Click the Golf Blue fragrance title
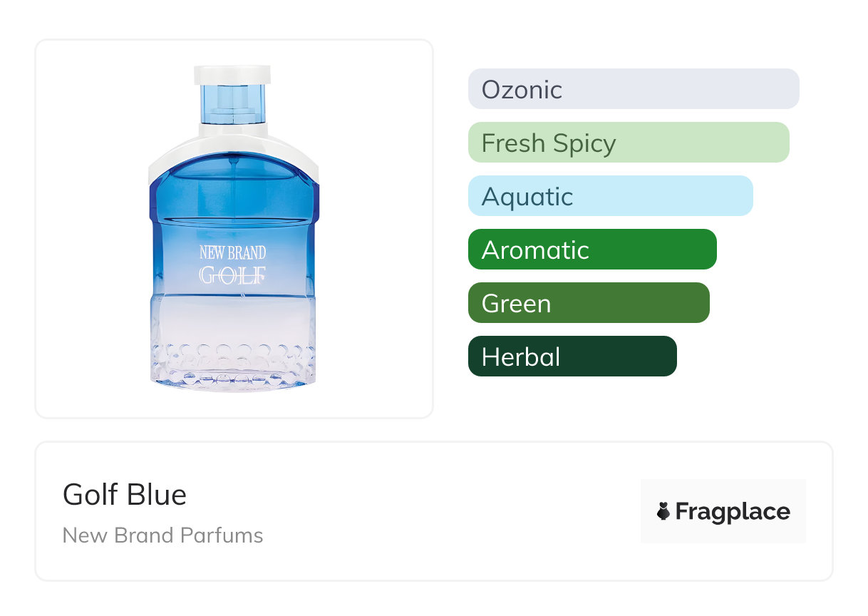The width and height of the screenshot is (868, 616). click(125, 494)
